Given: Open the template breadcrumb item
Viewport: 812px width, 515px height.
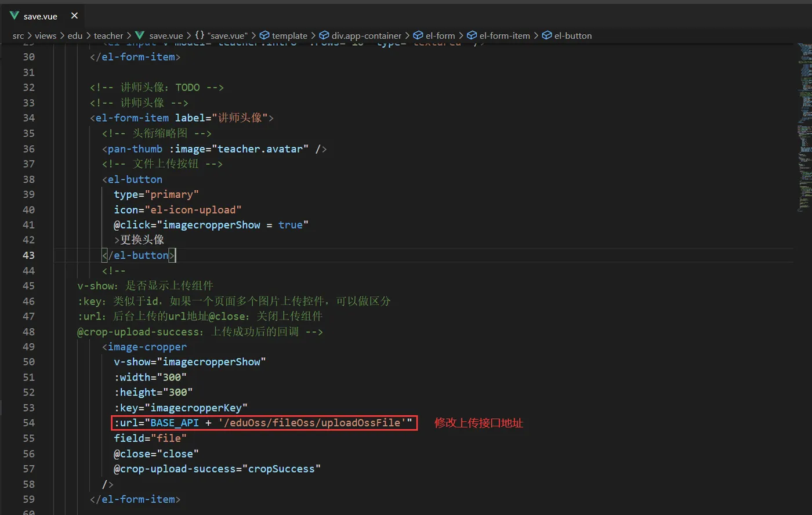Looking at the screenshot, I should point(289,36).
